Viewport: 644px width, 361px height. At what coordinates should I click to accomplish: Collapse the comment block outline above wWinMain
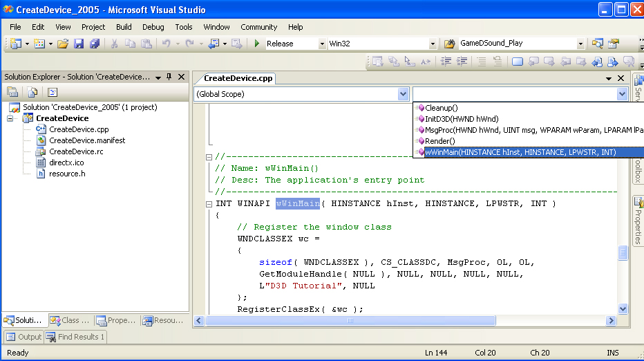point(209,157)
